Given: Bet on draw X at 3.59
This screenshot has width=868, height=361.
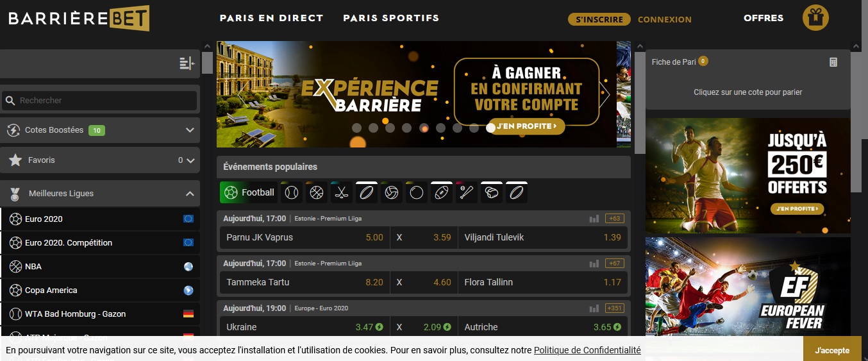Looking at the screenshot, I should pos(423,237).
